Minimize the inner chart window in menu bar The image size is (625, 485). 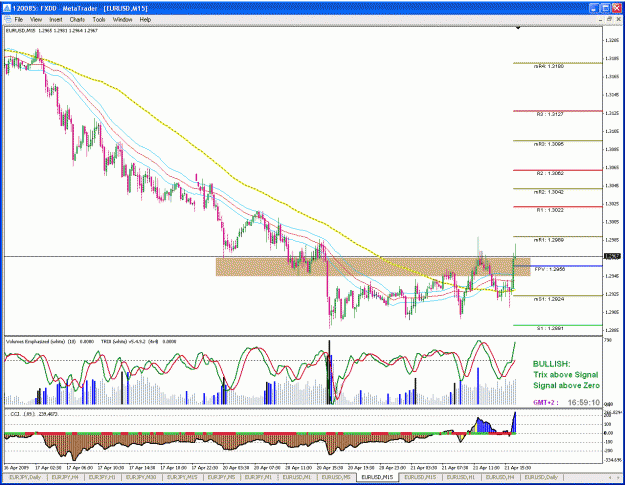pos(601,19)
